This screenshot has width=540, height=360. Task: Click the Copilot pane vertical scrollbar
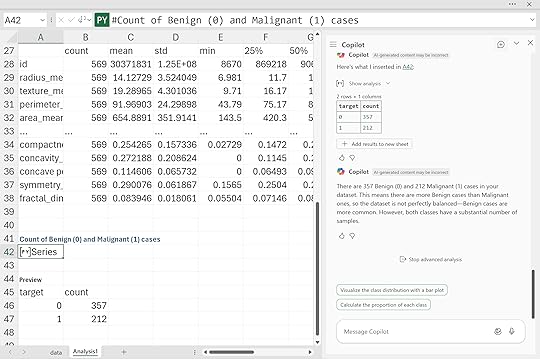click(x=533, y=294)
